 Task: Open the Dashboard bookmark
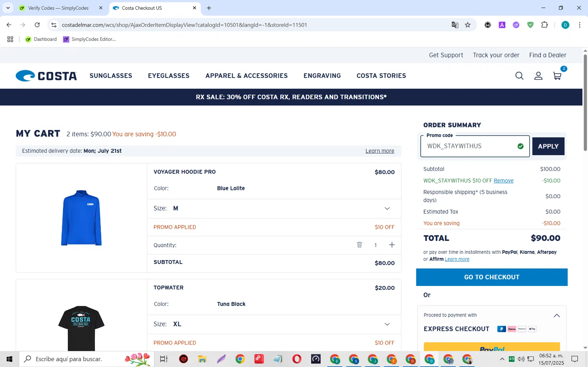pos(41,39)
